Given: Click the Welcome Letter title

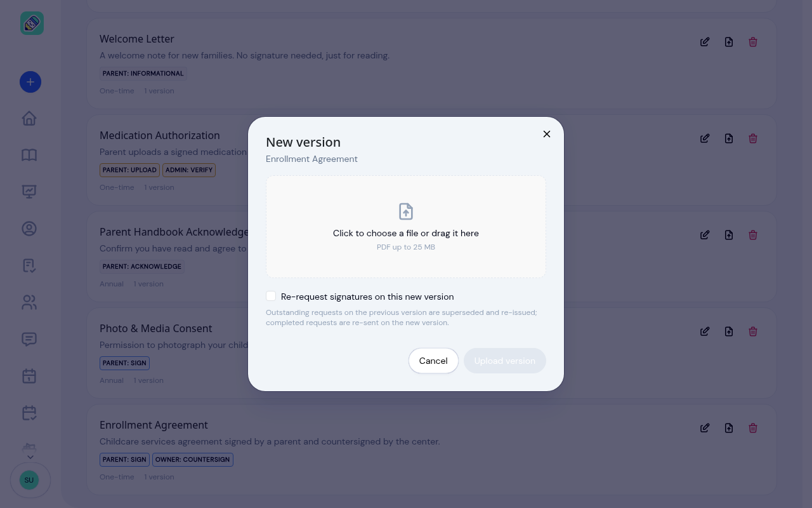Looking at the screenshot, I should [x=137, y=39].
